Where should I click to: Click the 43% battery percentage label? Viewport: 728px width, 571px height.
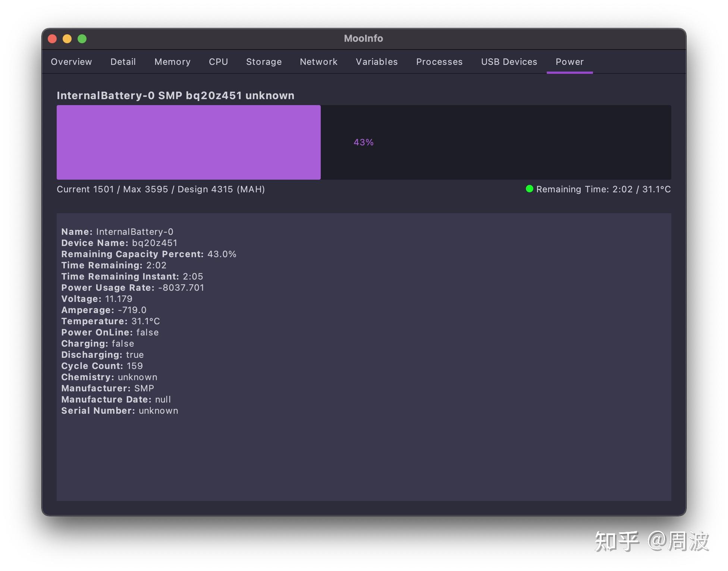pos(363,142)
